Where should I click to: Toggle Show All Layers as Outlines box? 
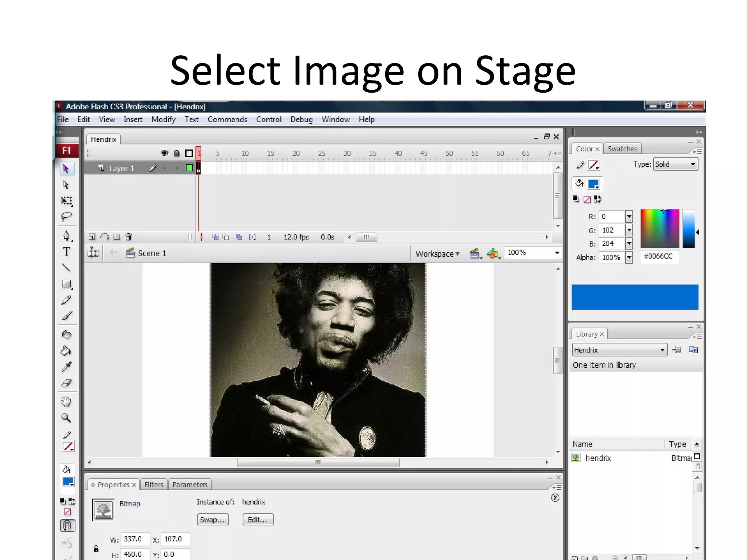189,153
